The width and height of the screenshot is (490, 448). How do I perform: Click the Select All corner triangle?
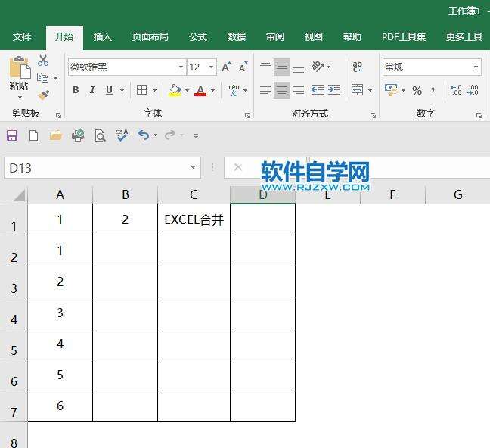pos(19,196)
